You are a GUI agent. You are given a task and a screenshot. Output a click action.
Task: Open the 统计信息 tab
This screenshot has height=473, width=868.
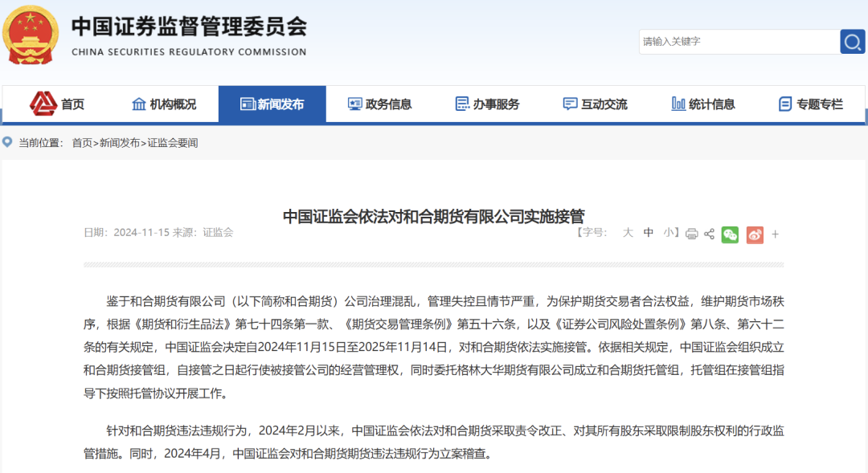(702, 104)
